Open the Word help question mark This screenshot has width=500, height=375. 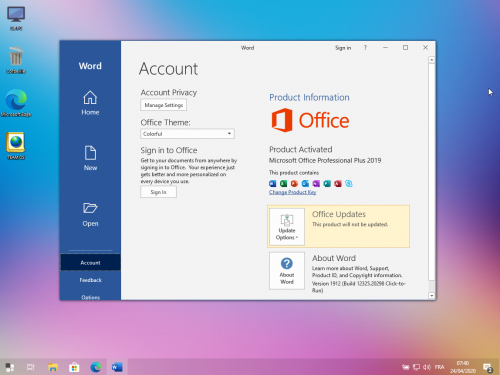365,48
